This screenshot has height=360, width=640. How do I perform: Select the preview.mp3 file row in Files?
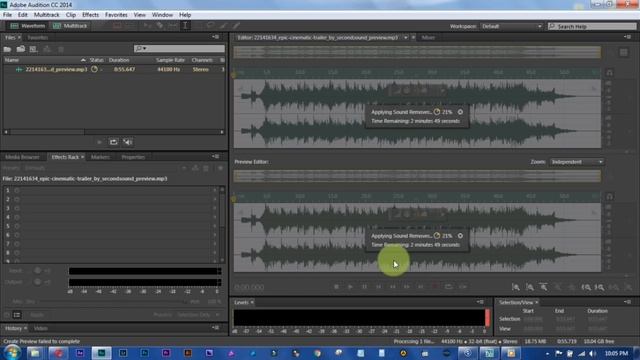tap(114, 69)
